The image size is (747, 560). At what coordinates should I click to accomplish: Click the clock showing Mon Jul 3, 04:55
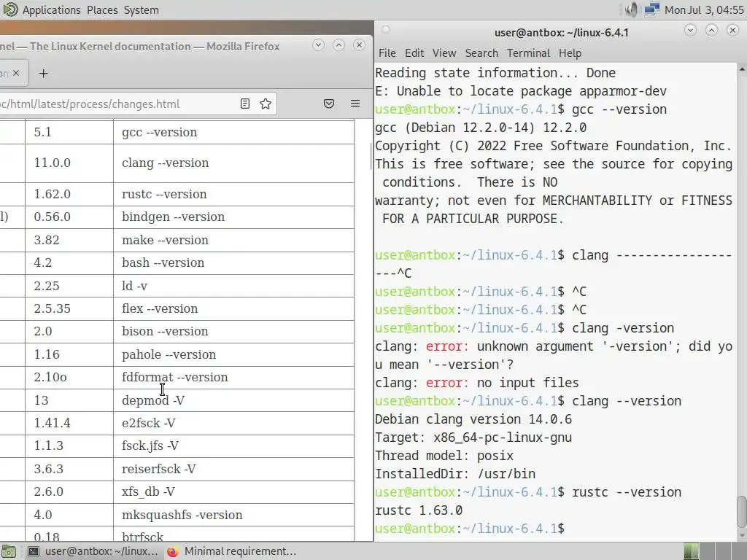pos(704,10)
